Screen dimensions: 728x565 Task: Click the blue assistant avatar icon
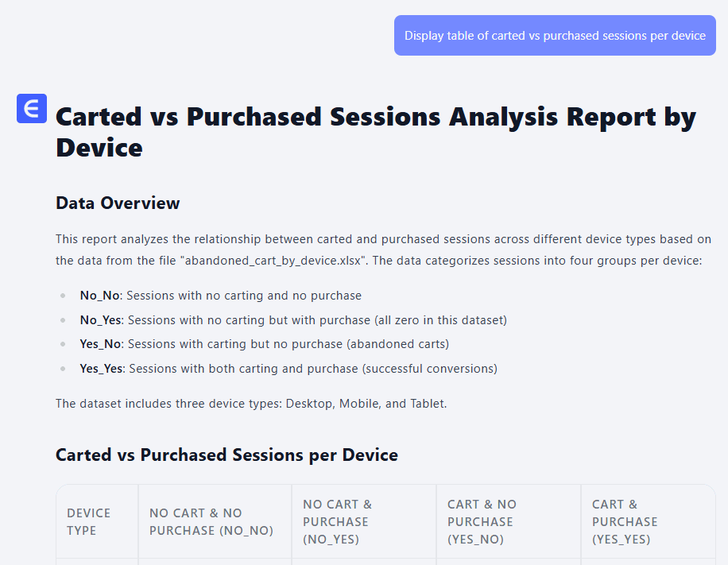pyautogui.click(x=32, y=109)
